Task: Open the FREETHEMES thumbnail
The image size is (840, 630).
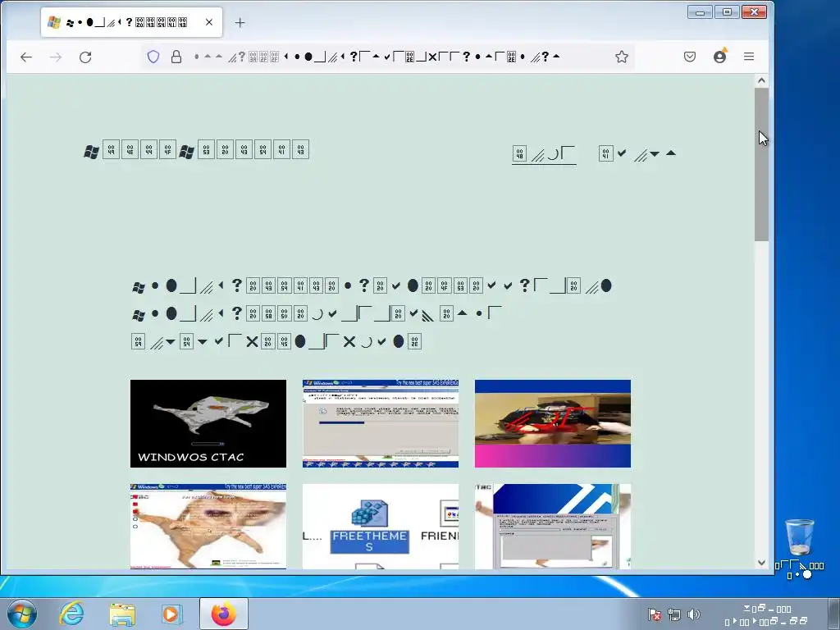Action: pyautogui.click(x=381, y=526)
